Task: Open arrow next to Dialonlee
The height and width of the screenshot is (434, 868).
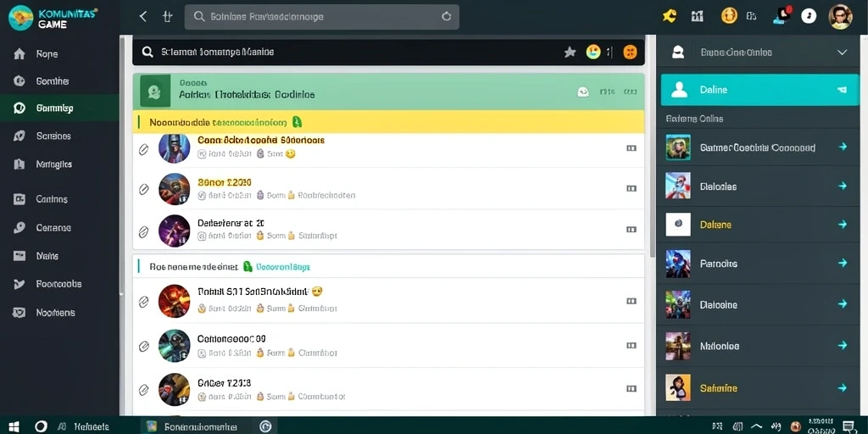Action: click(843, 186)
